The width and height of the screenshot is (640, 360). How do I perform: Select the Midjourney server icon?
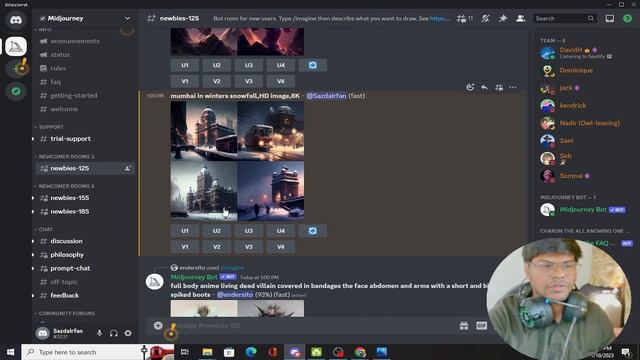click(16, 47)
